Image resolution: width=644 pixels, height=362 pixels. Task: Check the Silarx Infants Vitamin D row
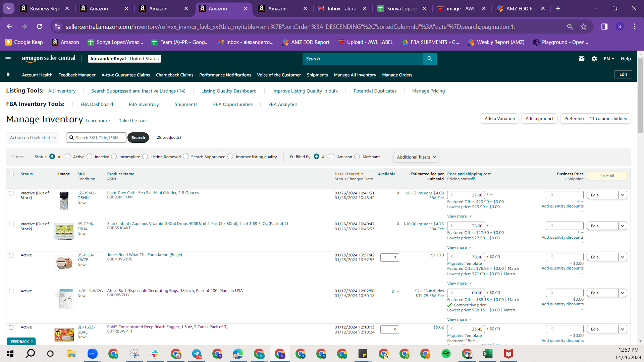(11, 224)
